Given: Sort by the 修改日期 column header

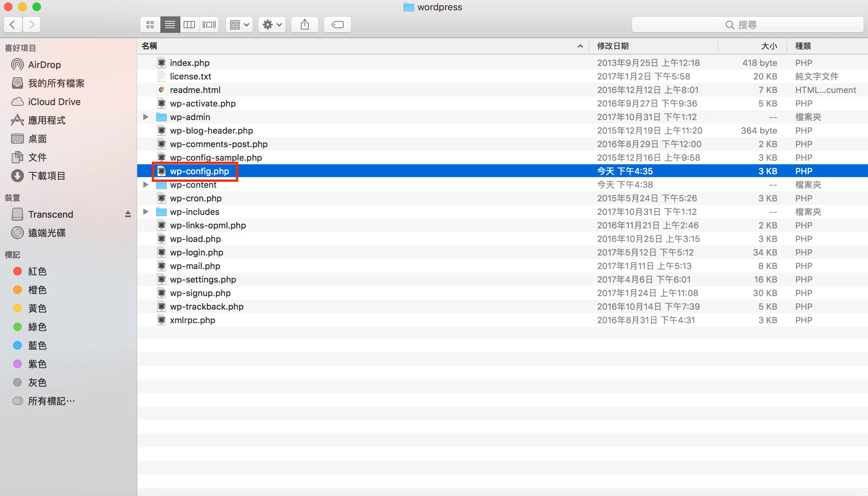Looking at the screenshot, I should point(653,46).
